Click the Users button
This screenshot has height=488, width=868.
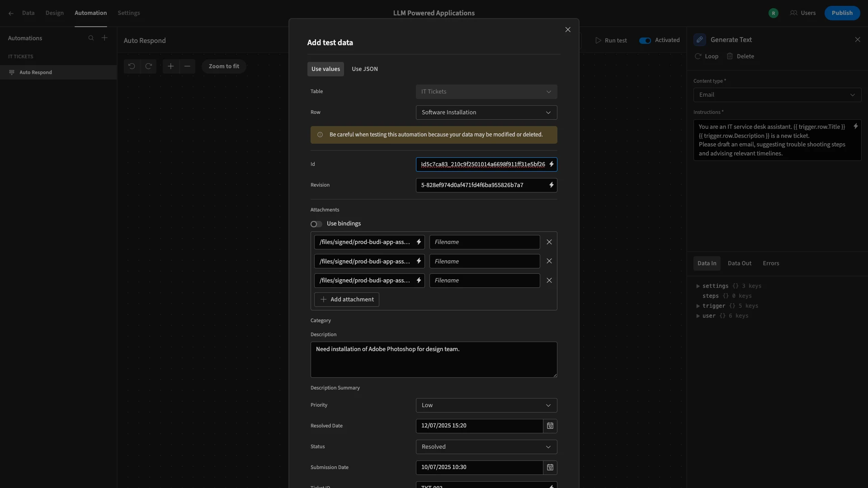[803, 13]
